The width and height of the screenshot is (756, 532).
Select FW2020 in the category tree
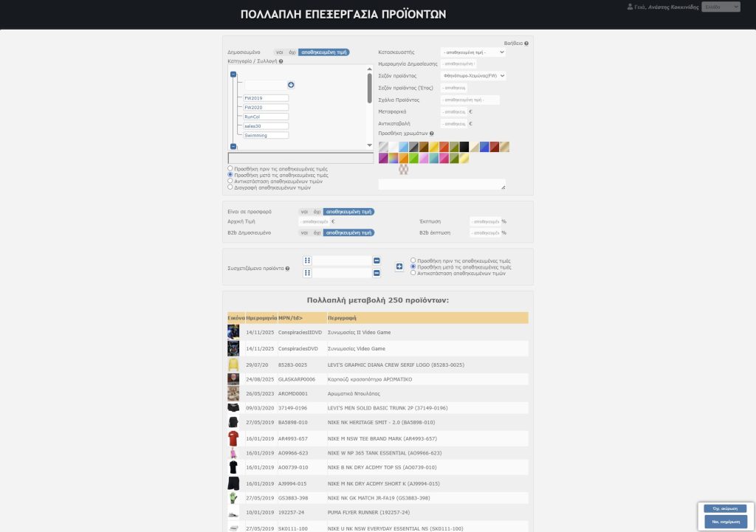266,107
